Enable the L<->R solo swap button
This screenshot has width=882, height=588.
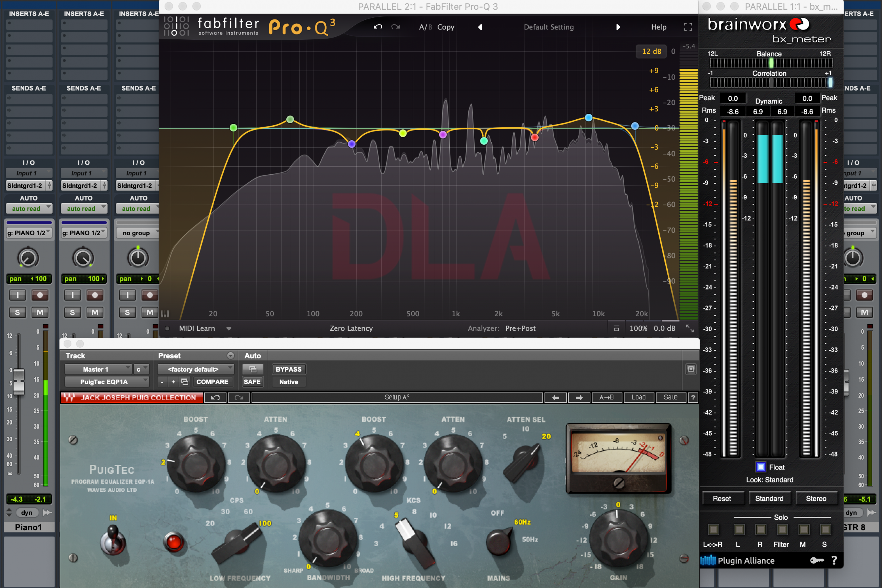tap(713, 529)
